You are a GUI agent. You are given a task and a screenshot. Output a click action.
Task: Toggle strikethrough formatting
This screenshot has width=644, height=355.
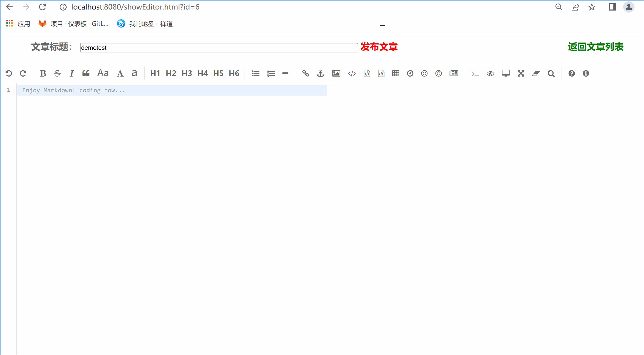57,73
